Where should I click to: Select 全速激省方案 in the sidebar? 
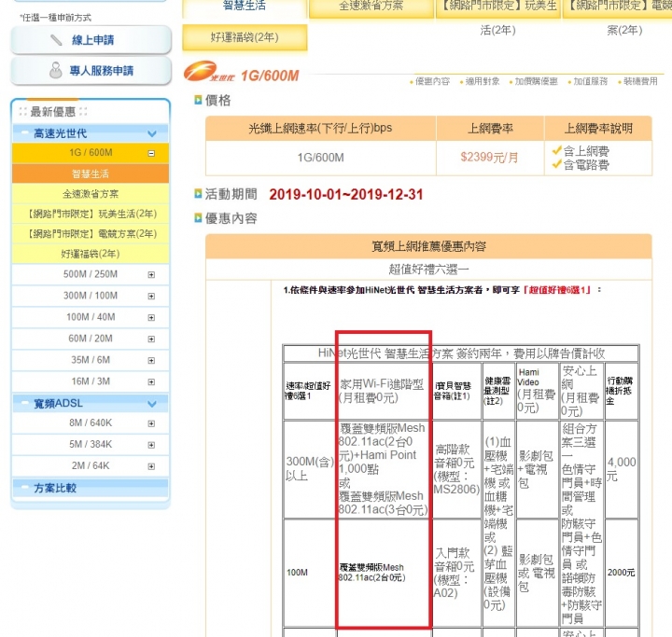point(91,194)
